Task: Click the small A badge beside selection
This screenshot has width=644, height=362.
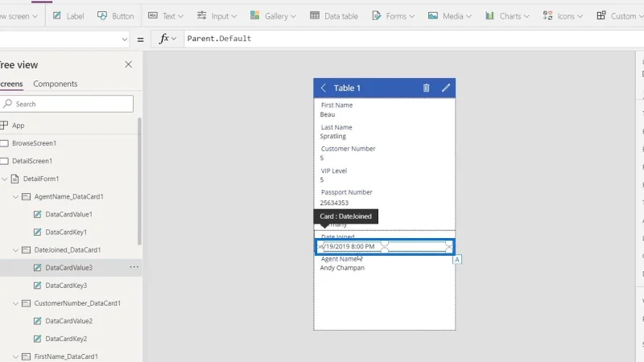Action: (456, 259)
